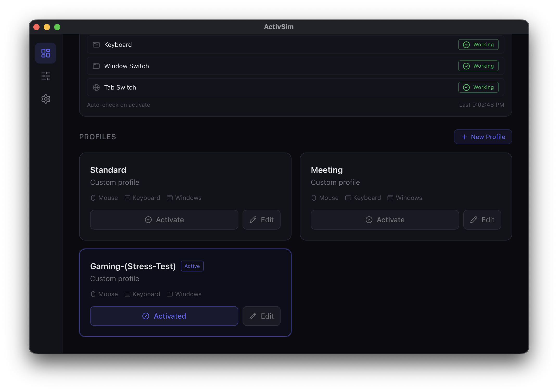Activate the Meeting profile
Viewport: 558px width, 392px height.
point(385,220)
